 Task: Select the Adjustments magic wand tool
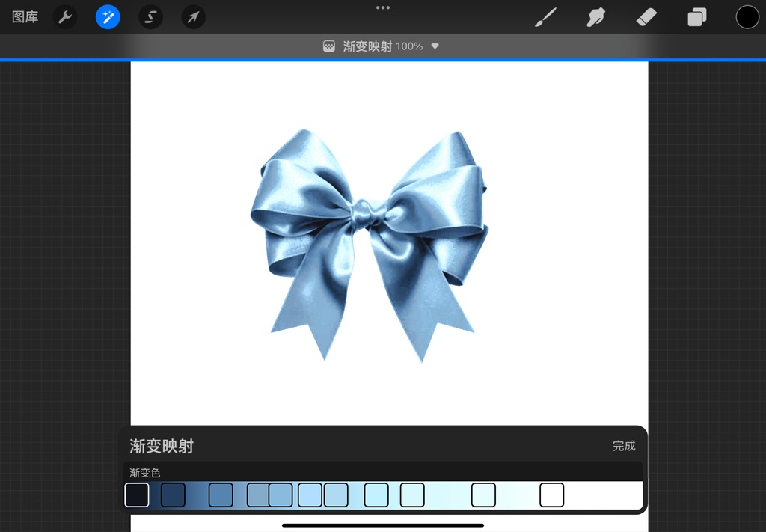(x=107, y=16)
